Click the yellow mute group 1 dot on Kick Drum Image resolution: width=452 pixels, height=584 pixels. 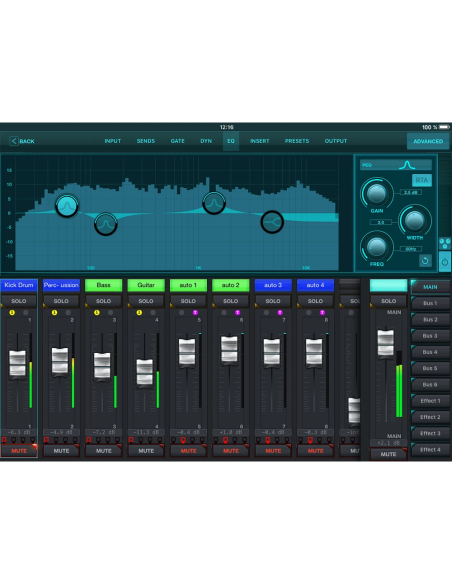pyautogui.click(x=12, y=312)
